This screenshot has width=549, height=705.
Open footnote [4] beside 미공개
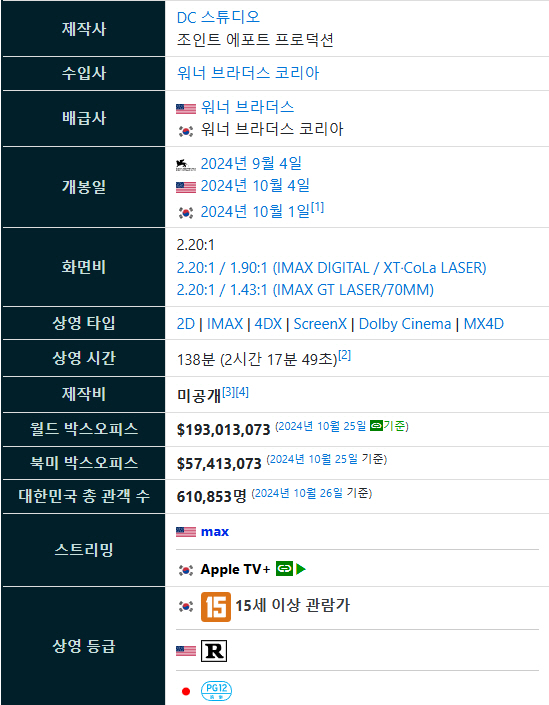click(242, 392)
